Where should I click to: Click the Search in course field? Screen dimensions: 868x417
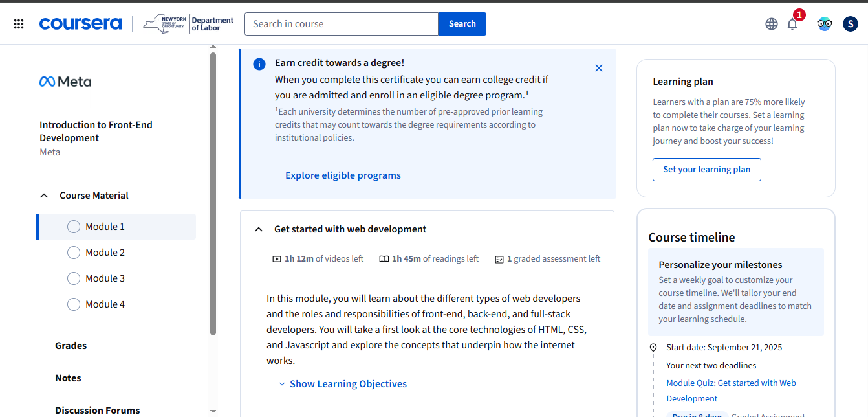point(341,24)
